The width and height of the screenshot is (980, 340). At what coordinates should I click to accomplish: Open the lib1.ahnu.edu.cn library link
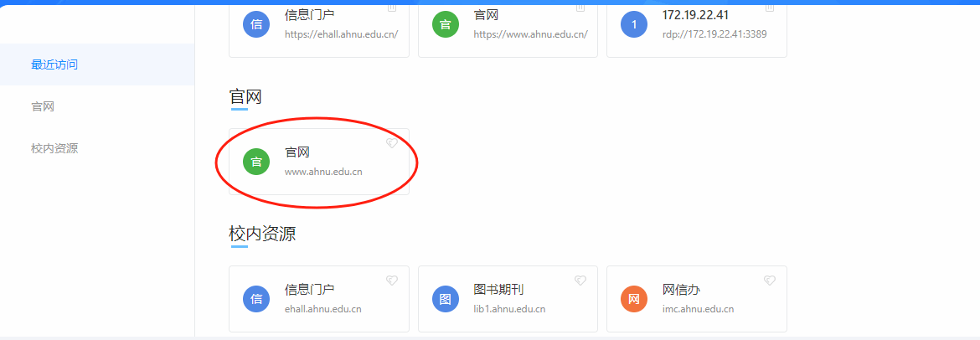point(509,309)
